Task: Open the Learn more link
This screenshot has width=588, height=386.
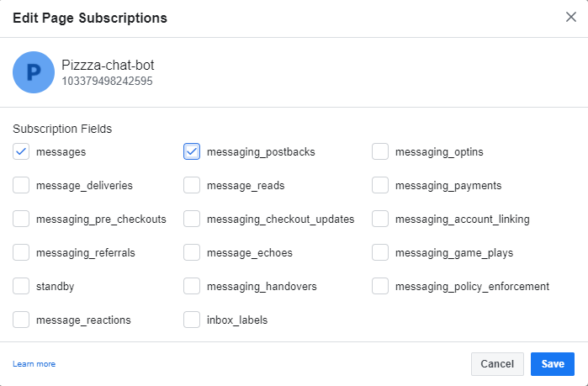Action: tap(34, 364)
